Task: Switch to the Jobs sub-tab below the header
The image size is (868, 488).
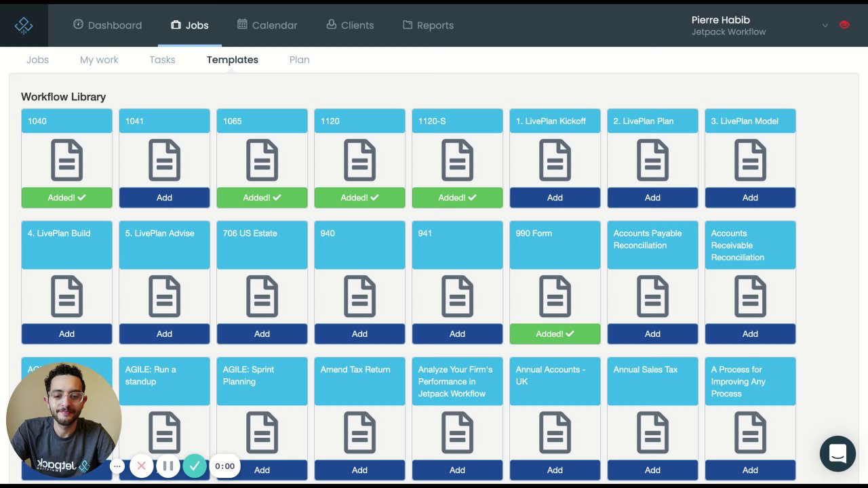Action: (x=37, y=60)
